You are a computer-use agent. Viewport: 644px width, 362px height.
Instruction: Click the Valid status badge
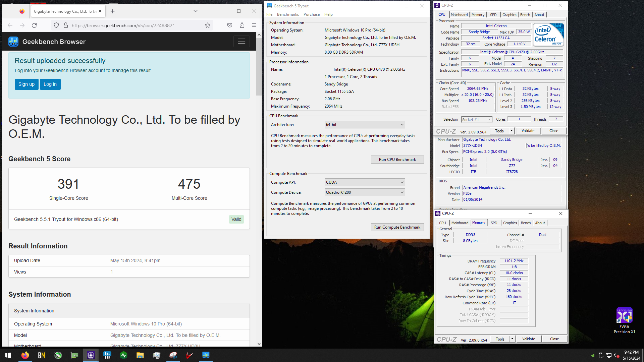coord(236,220)
